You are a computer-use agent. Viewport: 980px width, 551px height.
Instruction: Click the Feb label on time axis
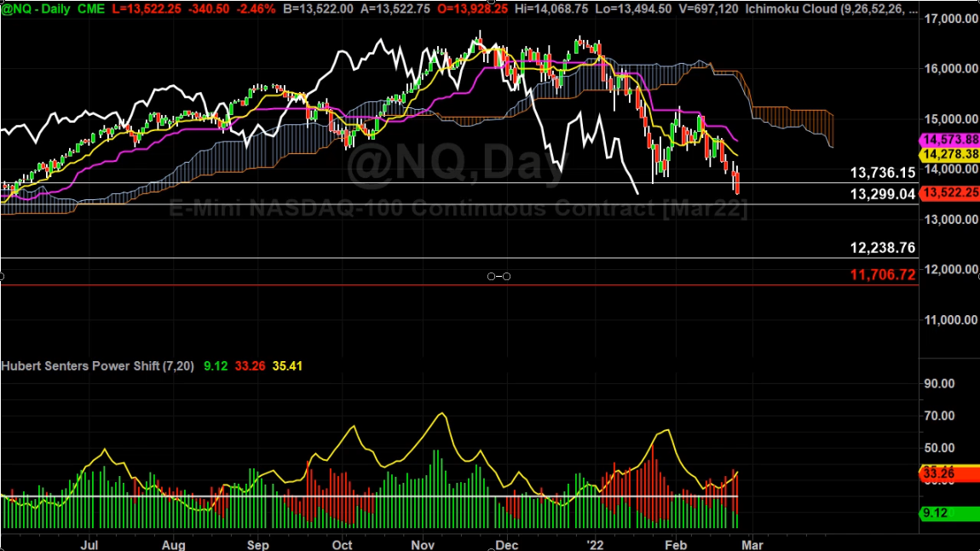[x=676, y=545]
